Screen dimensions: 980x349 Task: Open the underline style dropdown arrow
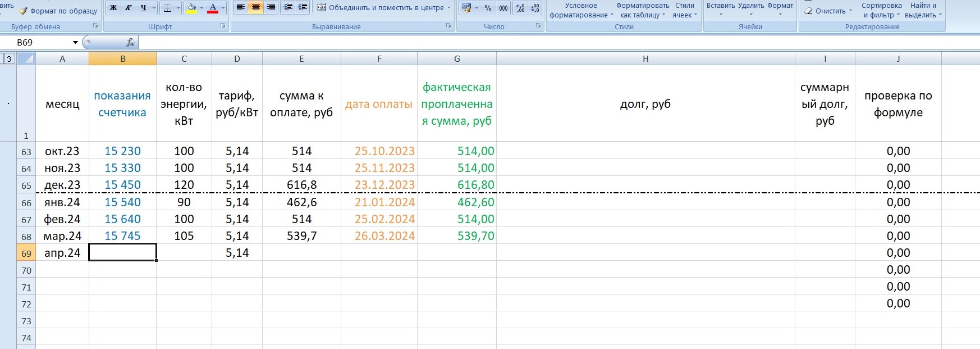pyautogui.click(x=154, y=8)
